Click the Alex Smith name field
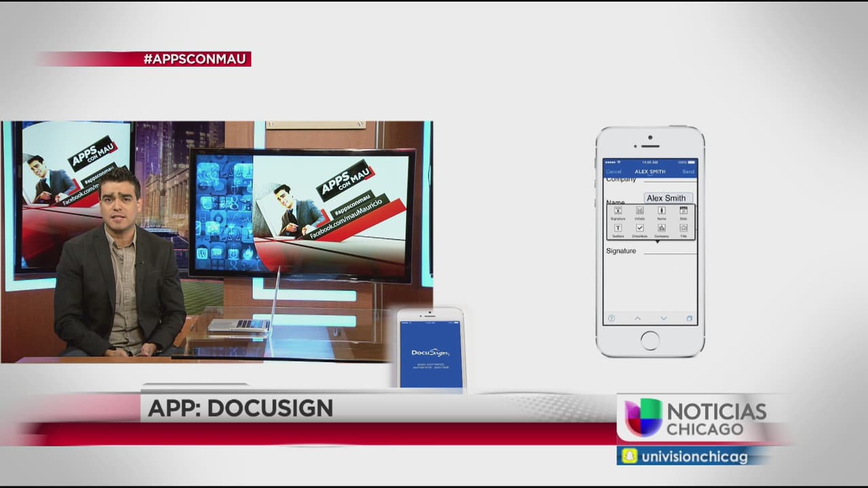 [667, 198]
